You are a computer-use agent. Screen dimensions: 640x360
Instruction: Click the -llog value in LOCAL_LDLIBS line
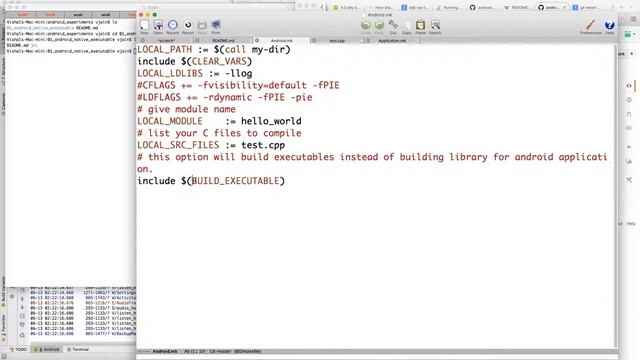(238, 73)
